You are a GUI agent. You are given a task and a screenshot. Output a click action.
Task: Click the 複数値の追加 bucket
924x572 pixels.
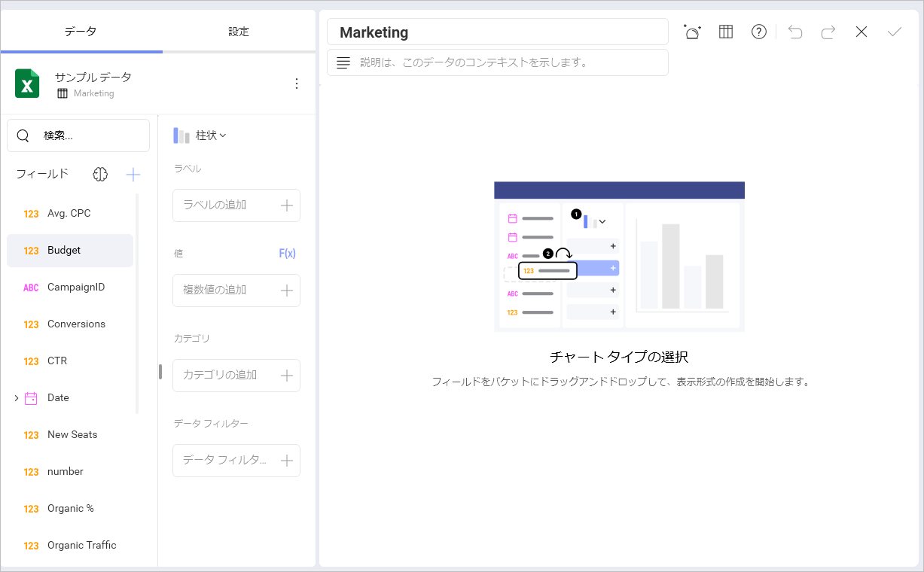[x=236, y=291]
